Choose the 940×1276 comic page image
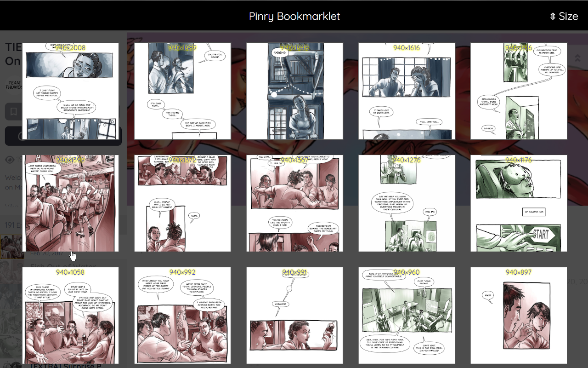Image resolution: width=588 pixels, height=368 pixels. [407, 203]
